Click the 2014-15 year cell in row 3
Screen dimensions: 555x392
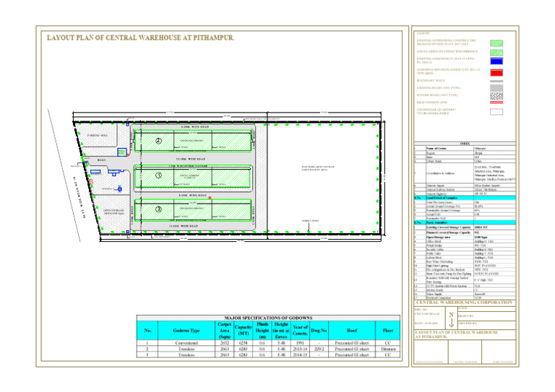point(300,355)
